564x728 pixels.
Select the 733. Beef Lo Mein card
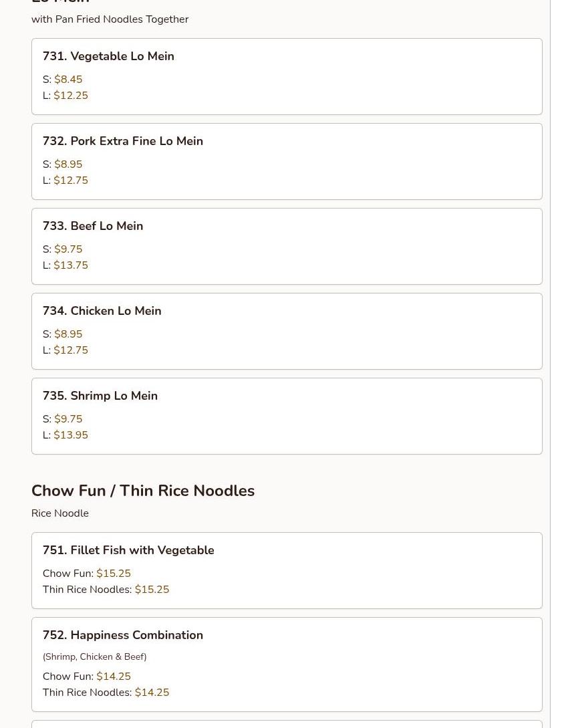[x=287, y=247]
